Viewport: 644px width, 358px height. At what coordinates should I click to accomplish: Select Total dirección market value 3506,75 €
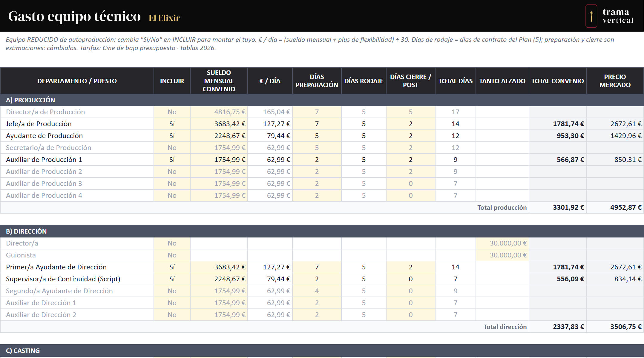point(615,327)
